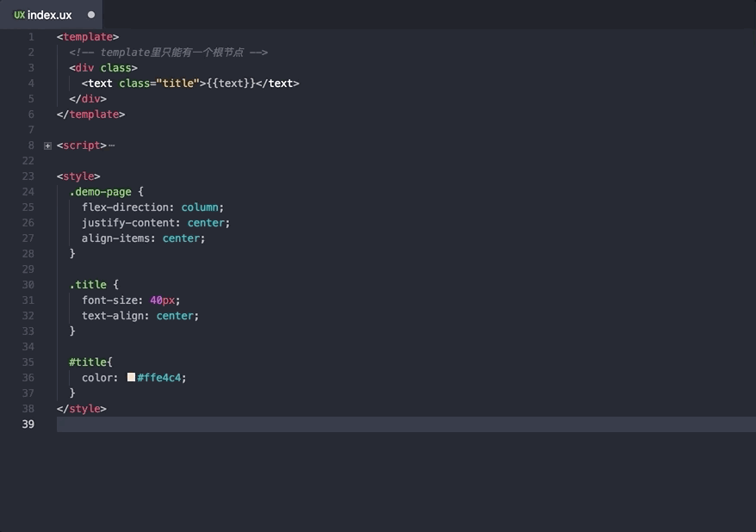Screen dimensions: 756x532
Task: Click the {{text}} binding expression
Action: tap(231, 83)
